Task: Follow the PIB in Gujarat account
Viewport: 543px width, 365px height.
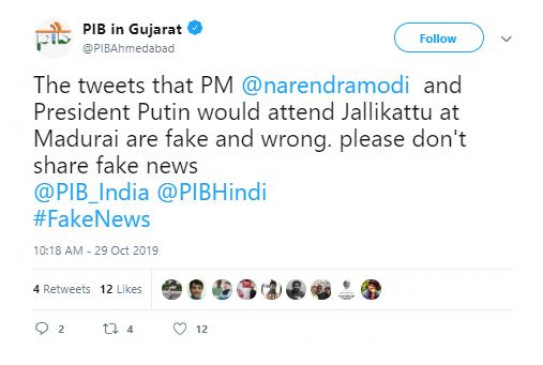Action: [438, 38]
